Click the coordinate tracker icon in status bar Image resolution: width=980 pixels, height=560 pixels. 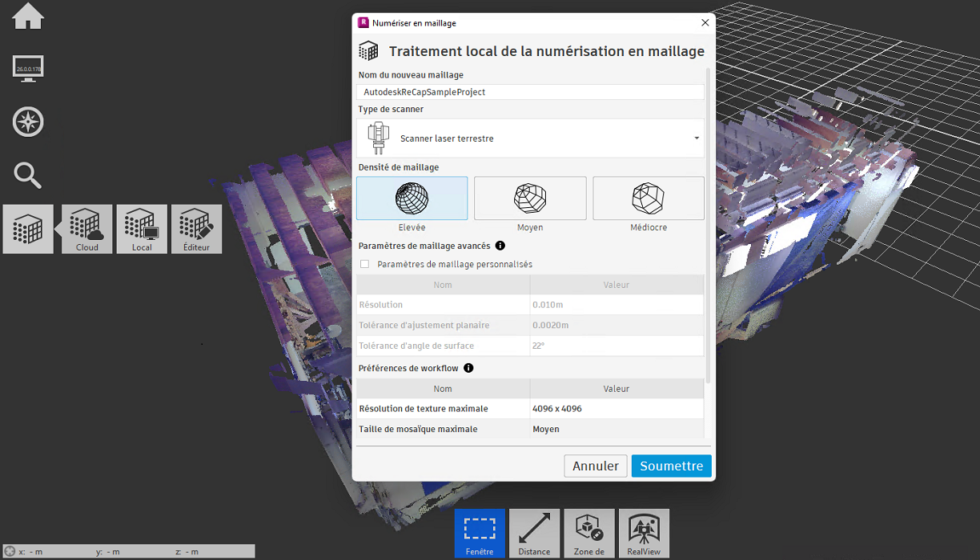click(x=10, y=551)
